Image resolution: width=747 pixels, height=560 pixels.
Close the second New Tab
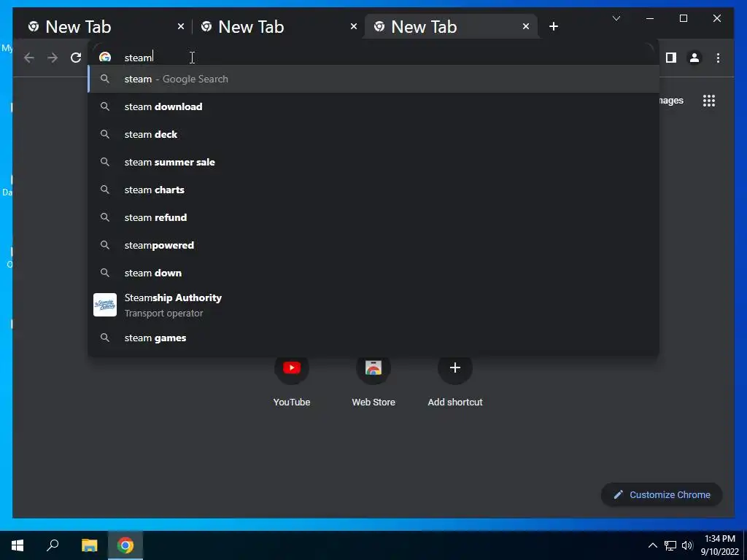point(354,27)
